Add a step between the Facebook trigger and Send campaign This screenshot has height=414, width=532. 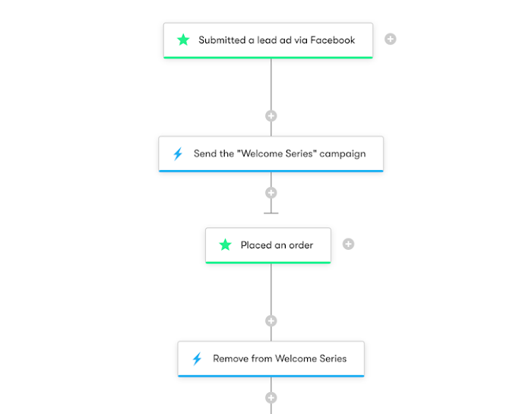click(271, 116)
